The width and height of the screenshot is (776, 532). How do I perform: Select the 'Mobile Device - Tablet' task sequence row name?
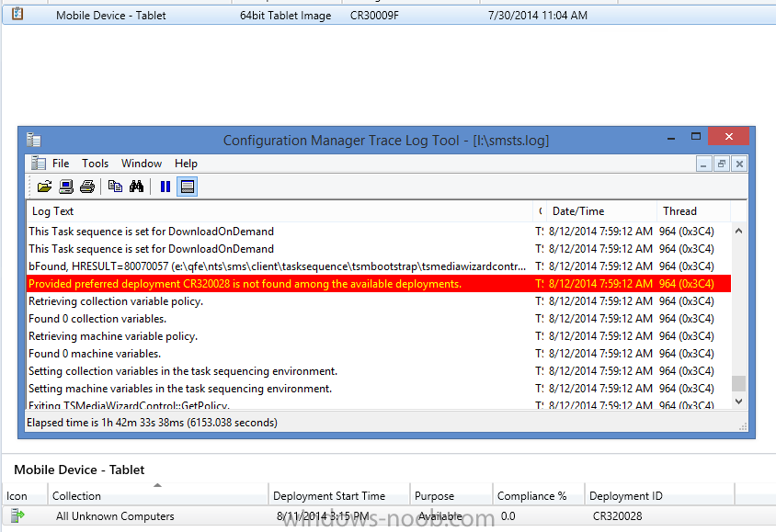pos(111,16)
